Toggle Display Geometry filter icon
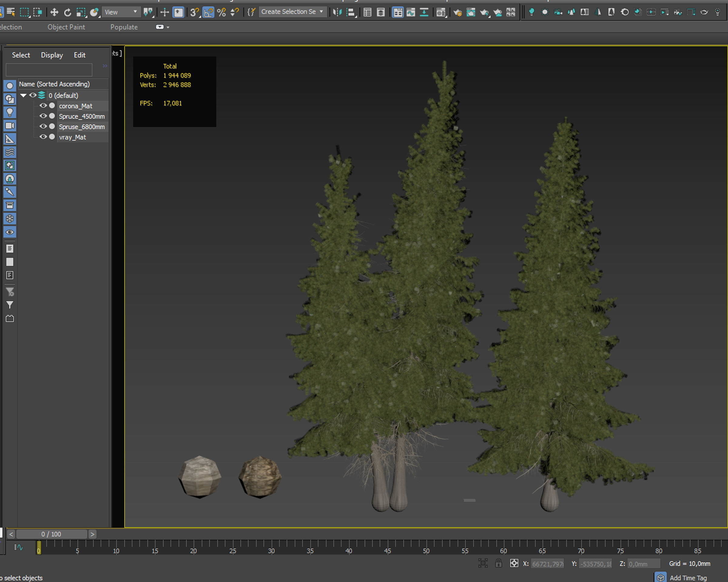Screen dimensions: 728x582 pos(10,86)
